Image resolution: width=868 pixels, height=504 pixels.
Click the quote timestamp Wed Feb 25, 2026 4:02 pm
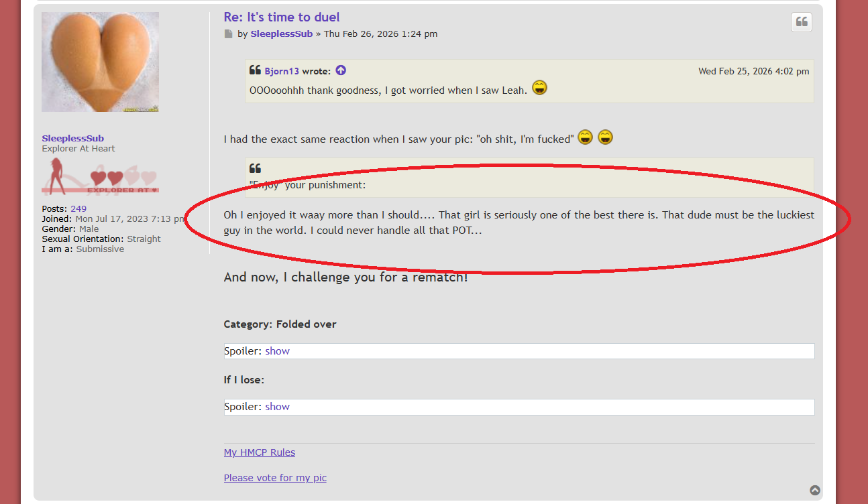point(753,71)
